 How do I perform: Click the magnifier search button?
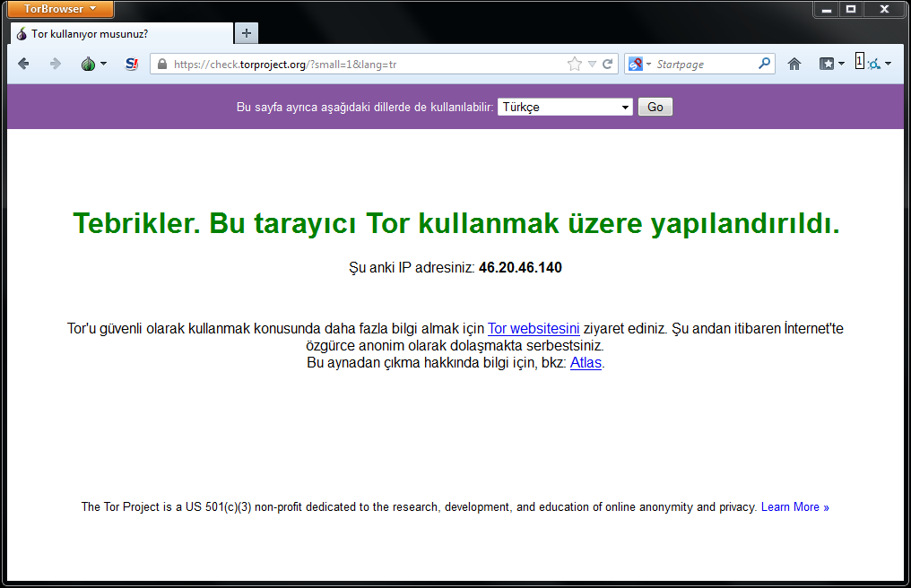(x=765, y=64)
